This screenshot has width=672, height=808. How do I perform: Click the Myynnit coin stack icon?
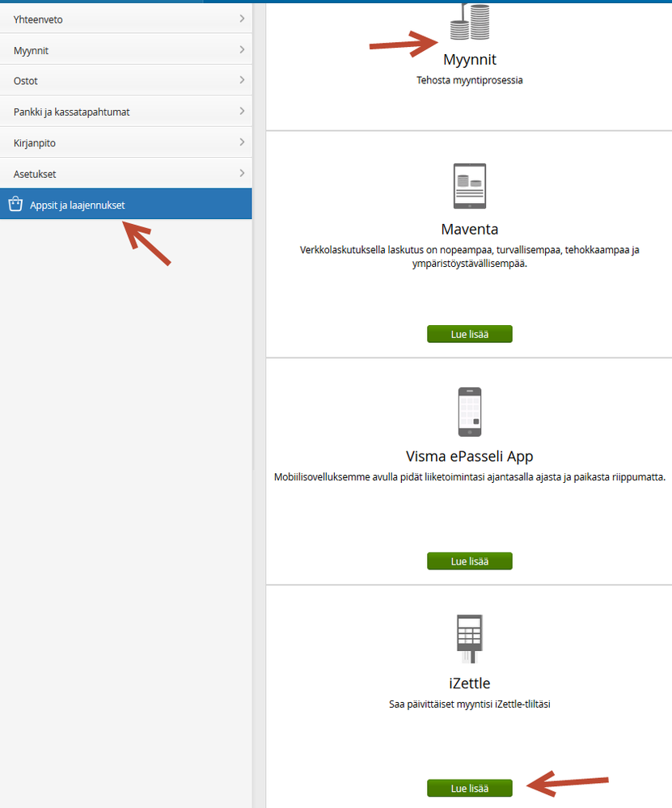click(470, 22)
